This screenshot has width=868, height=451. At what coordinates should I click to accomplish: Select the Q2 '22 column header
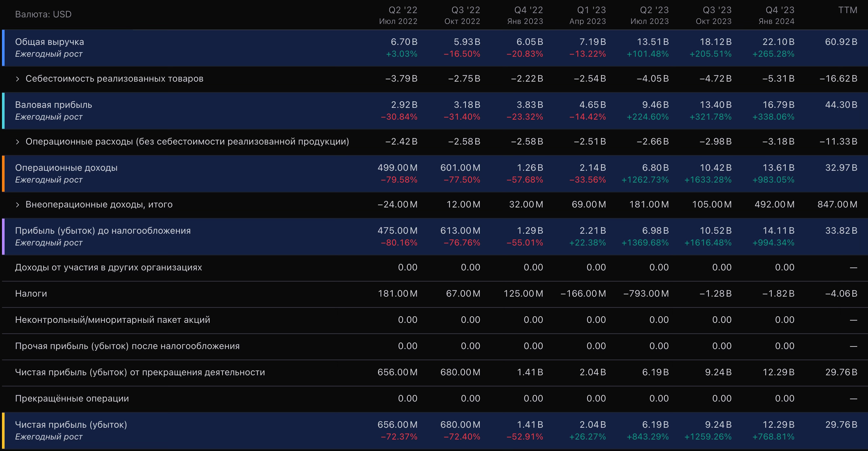pyautogui.click(x=399, y=15)
